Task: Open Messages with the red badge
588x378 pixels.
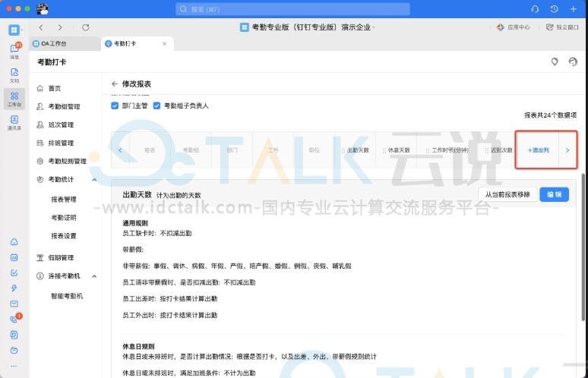Action: [x=15, y=51]
